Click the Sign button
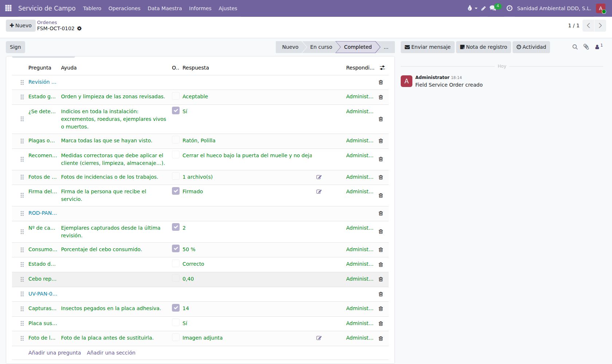The image size is (612, 364). point(15,47)
